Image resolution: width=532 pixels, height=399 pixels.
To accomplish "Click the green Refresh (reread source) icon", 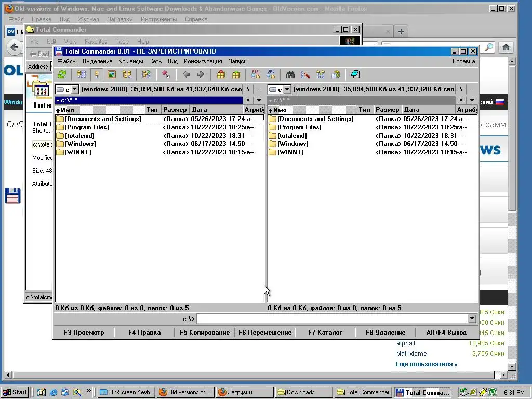I will point(62,74).
